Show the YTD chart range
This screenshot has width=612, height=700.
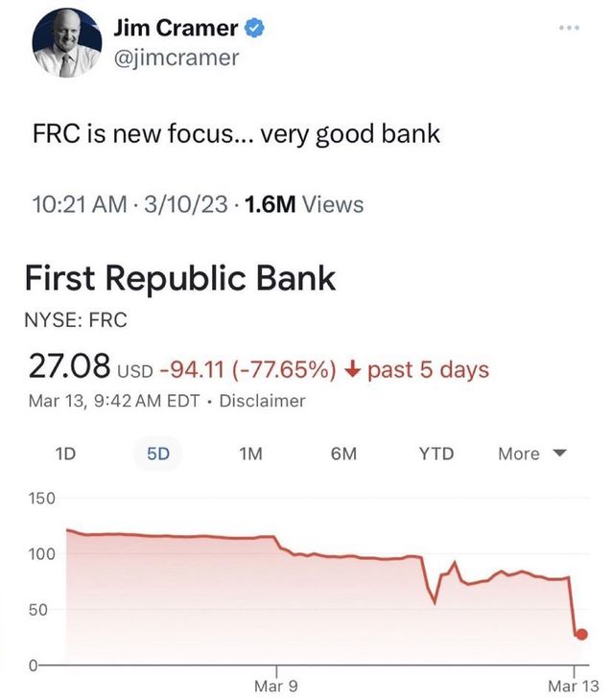click(x=436, y=454)
